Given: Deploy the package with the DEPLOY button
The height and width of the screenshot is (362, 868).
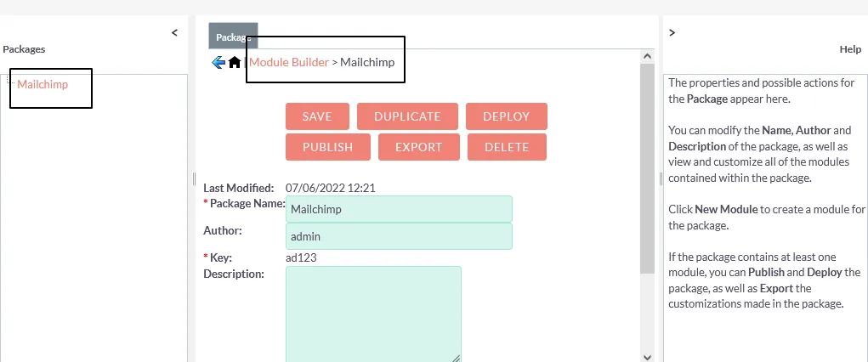Looking at the screenshot, I should [x=506, y=116].
